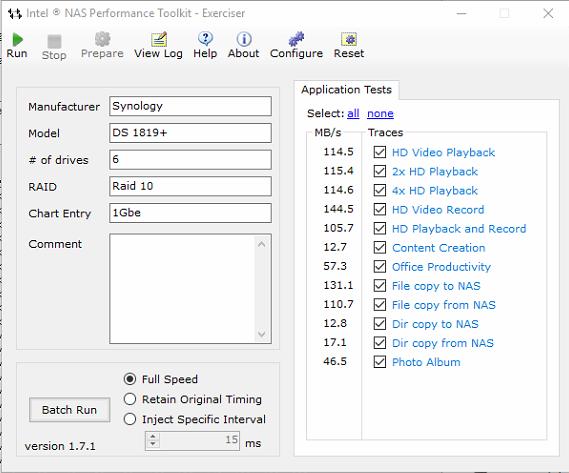Select Inject Specific Interval radio button
Screen dimensions: 569x473
[130, 419]
